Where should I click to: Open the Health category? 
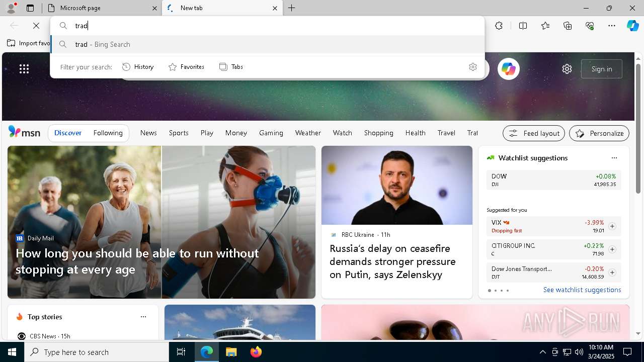pyautogui.click(x=415, y=133)
